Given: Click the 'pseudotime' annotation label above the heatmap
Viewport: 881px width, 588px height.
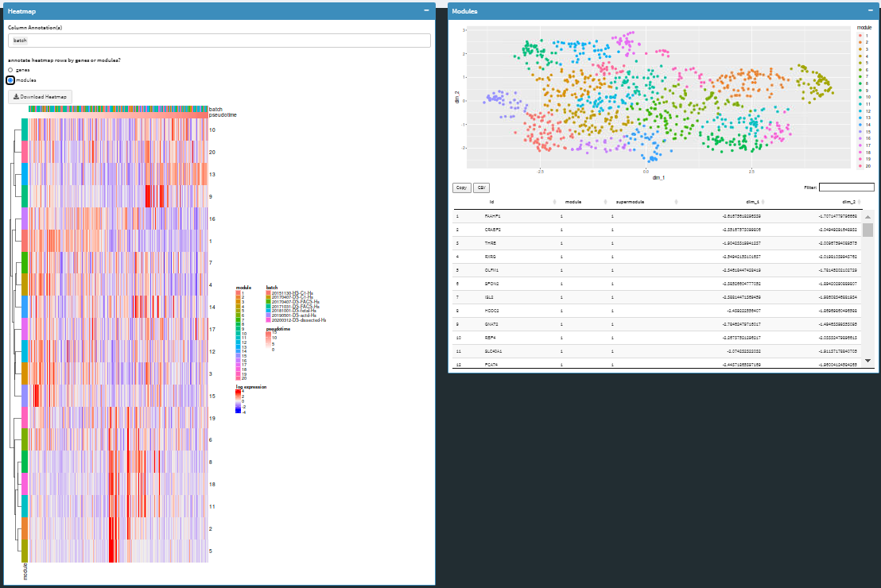Looking at the screenshot, I should (x=223, y=115).
